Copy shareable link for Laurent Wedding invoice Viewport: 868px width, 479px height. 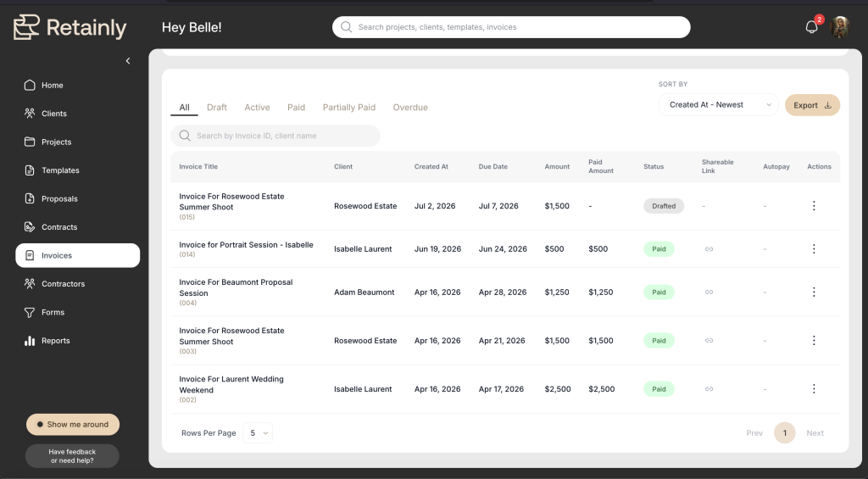pos(709,389)
